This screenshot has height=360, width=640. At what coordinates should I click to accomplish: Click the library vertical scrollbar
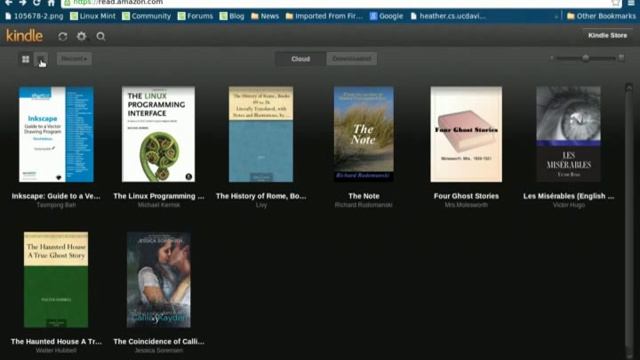(x=629, y=220)
